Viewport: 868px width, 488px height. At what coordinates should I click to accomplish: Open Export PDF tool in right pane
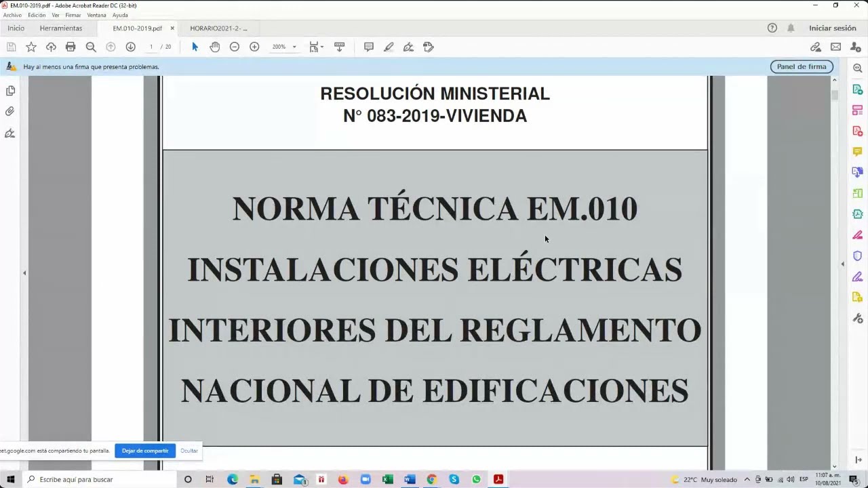point(857,89)
